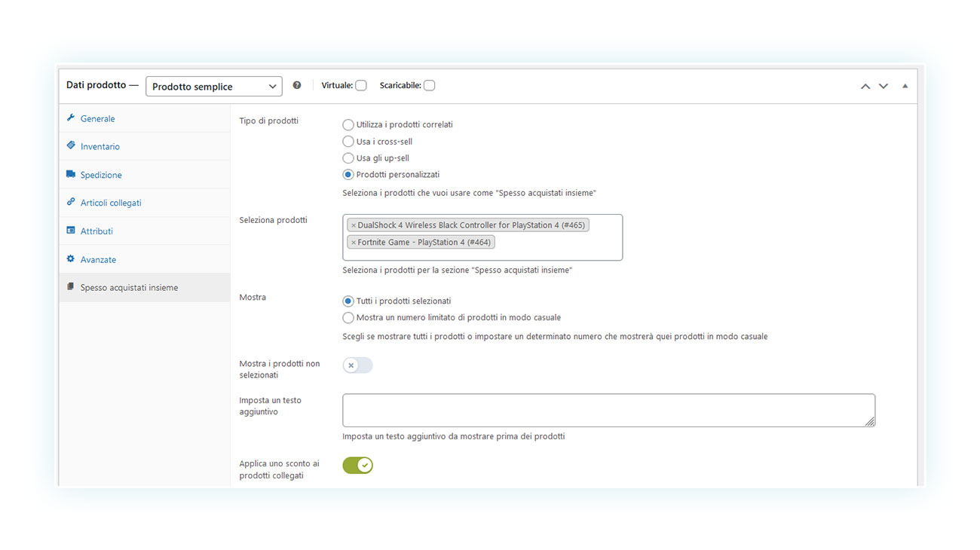Collapse the Dati prodotto panel triangle
Viewport: 980px width, 550px height.
click(905, 86)
